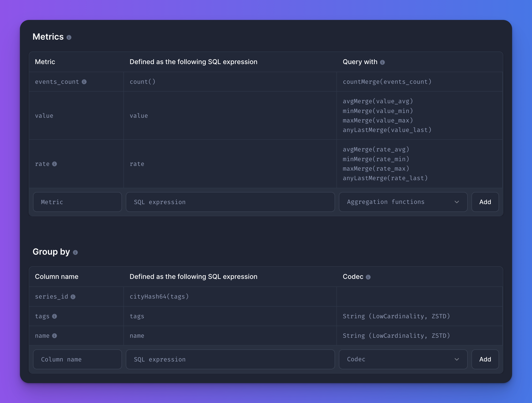Click the info icon beside the Group by heading

tap(75, 253)
